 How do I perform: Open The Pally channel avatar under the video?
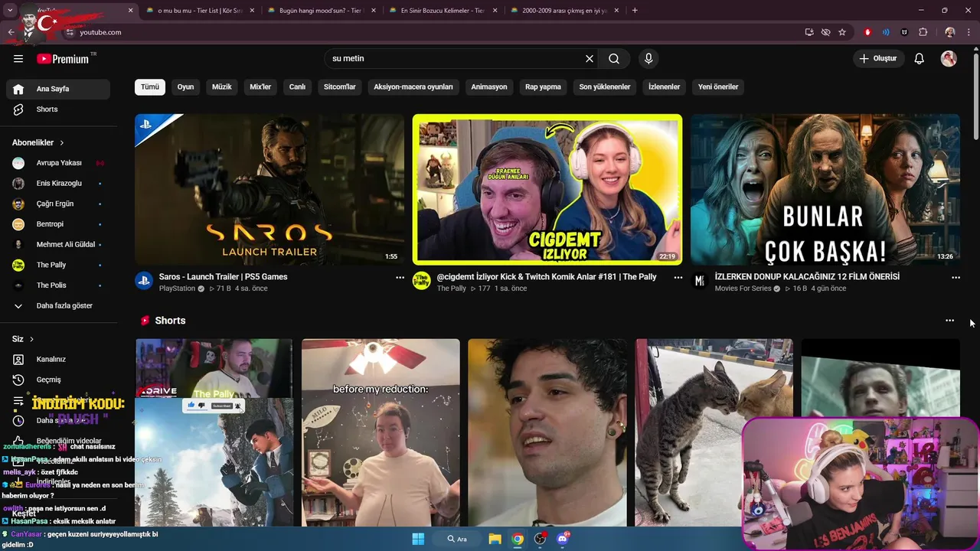(421, 281)
